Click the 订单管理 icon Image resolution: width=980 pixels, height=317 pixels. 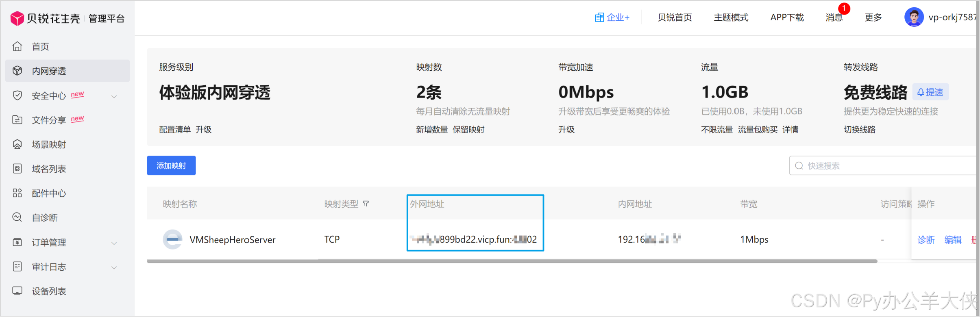coord(17,242)
